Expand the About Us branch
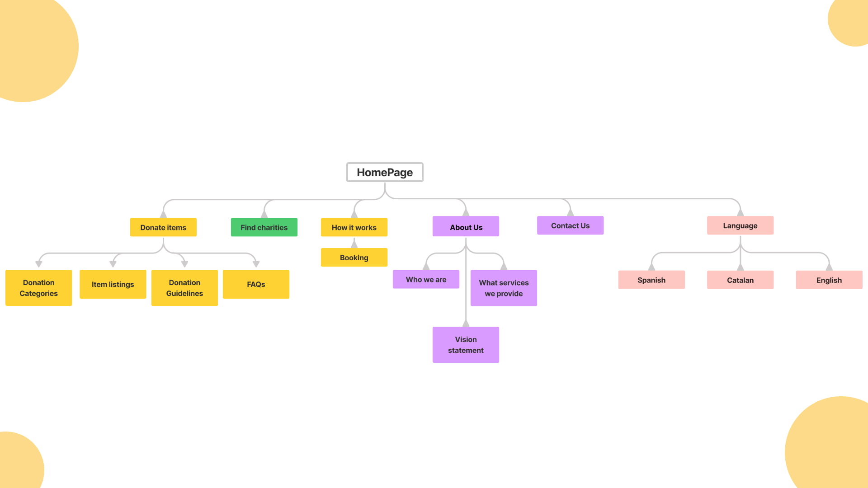 [x=465, y=226]
